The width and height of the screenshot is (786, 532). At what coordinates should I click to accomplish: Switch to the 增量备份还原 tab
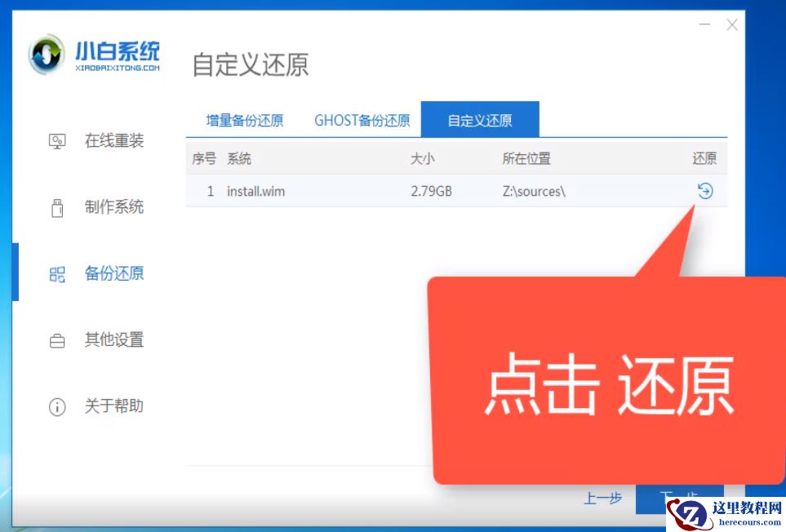pos(244,119)
